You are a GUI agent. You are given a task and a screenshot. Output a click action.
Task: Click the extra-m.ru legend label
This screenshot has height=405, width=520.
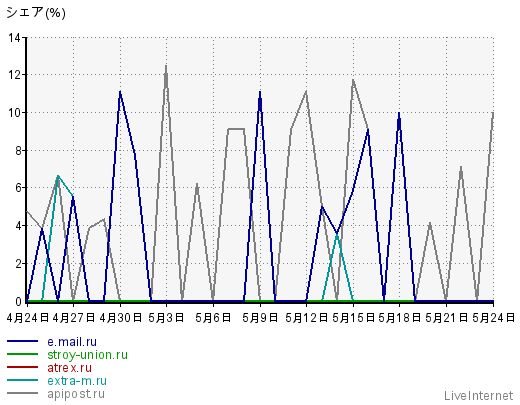coord(77,381)
